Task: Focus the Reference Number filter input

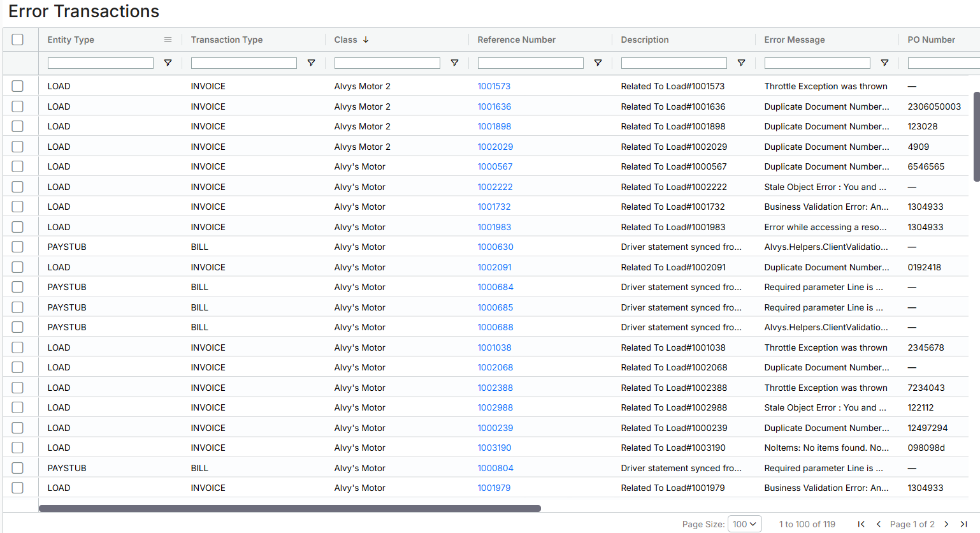Action: pos(531,63)
